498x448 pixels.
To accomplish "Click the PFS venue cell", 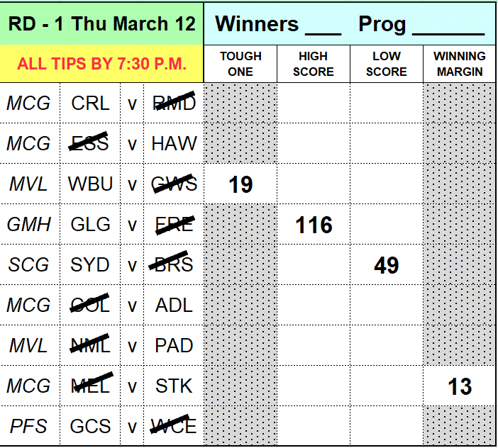I will (29, 427).
